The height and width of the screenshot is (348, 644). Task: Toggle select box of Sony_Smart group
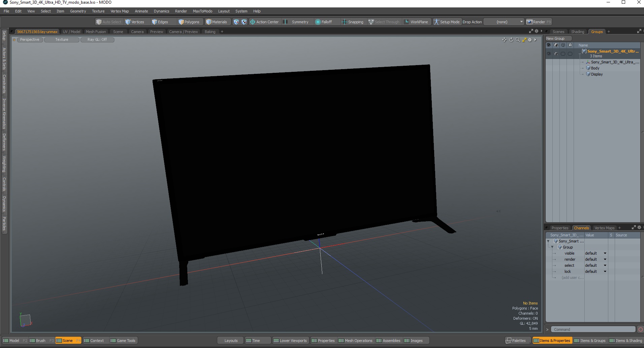563,54
